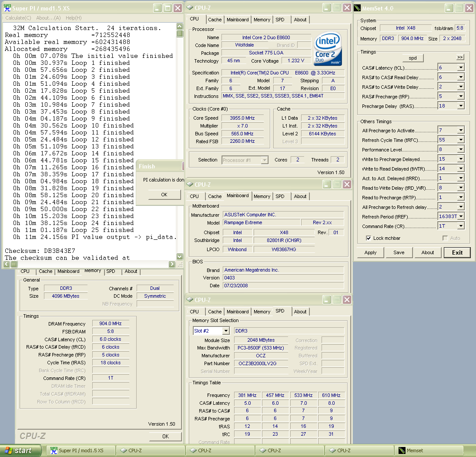Click the MemSet title bar icon
The width and height of the screenshot is (476, 457).
(358, 8)
